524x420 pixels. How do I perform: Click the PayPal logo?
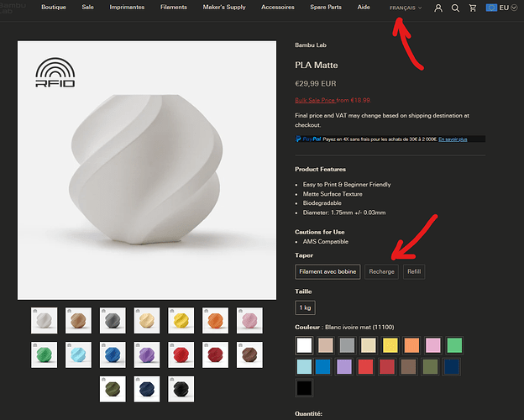pyautogui.click(x=308, y=139)
